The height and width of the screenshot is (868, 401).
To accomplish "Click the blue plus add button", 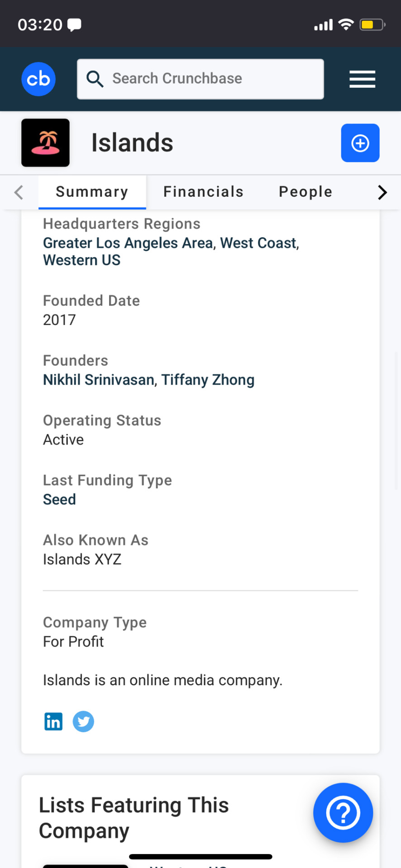I will tap(360, 143).
